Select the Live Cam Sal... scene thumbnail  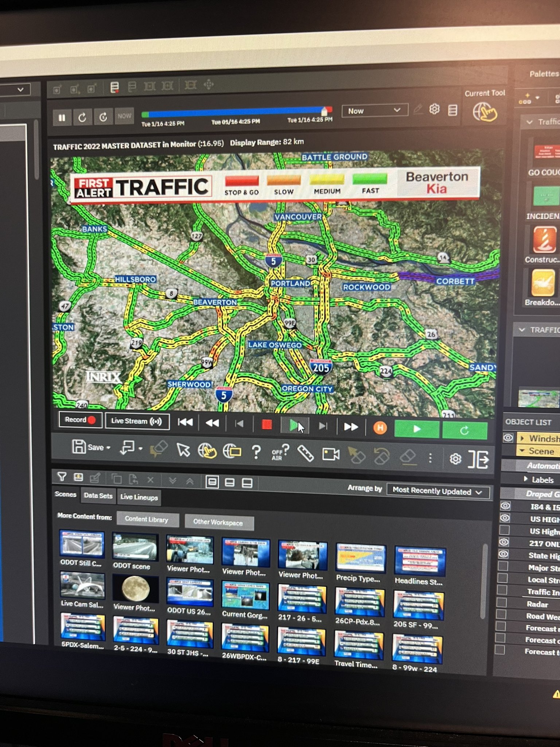tap(82, 585)
